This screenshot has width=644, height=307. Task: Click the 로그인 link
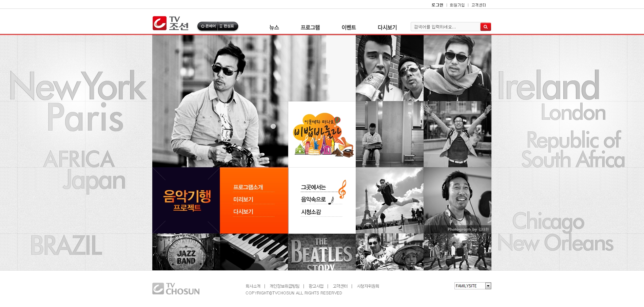click(437, 5)
